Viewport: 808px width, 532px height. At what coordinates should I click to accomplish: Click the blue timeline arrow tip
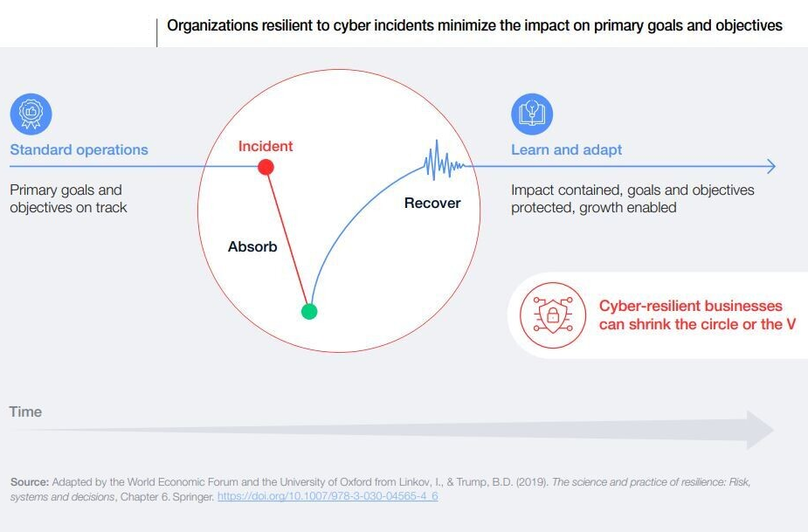[770, 166]
